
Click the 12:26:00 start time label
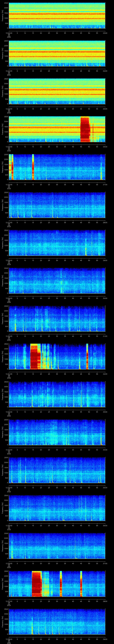9,184
